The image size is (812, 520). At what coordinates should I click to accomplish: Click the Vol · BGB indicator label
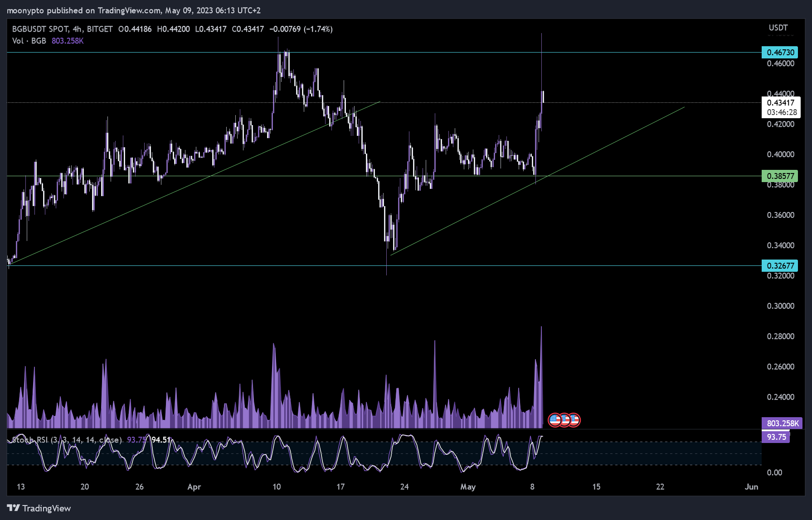tap(29, 41)
